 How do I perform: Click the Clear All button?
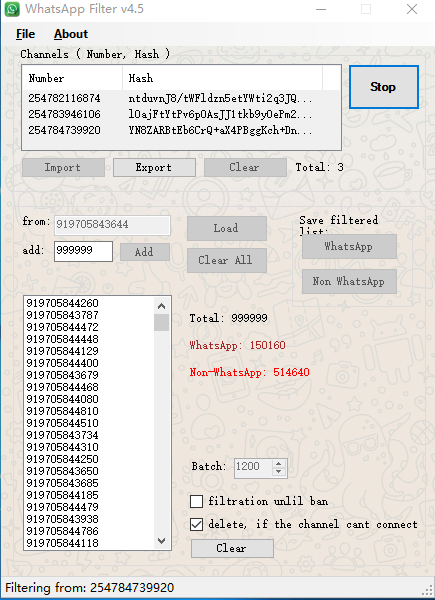[226, 260]
